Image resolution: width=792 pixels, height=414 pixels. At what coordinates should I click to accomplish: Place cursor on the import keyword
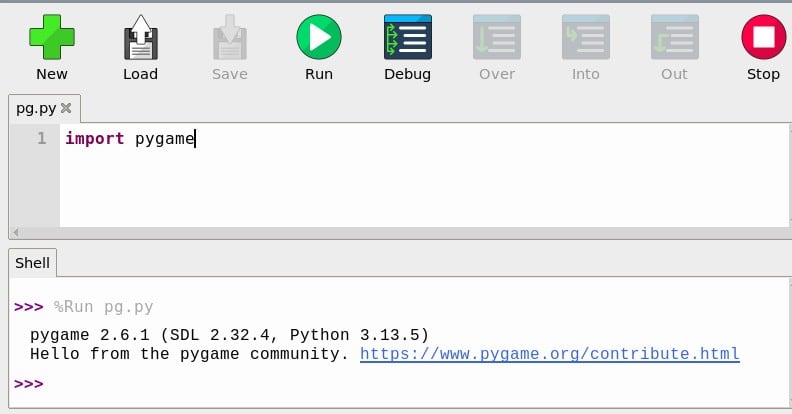point(94,138)
